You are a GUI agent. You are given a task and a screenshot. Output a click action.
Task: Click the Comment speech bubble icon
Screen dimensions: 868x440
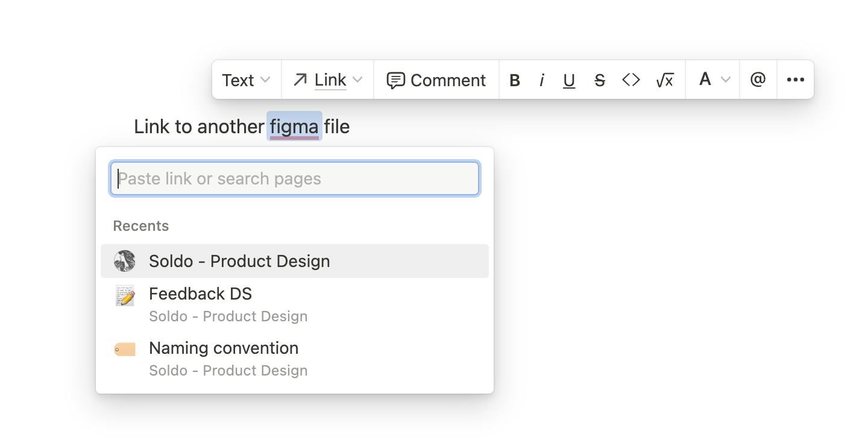(x=395, y=80)
